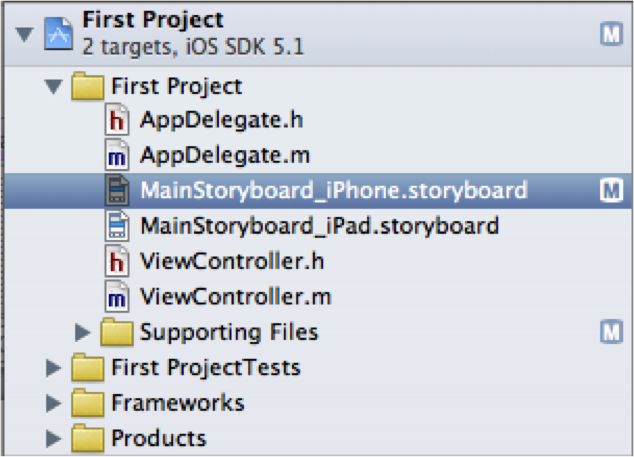The image size is (634, 457).
Task: Select the AppDelegate.h file name
Action: tap(223, 121)
